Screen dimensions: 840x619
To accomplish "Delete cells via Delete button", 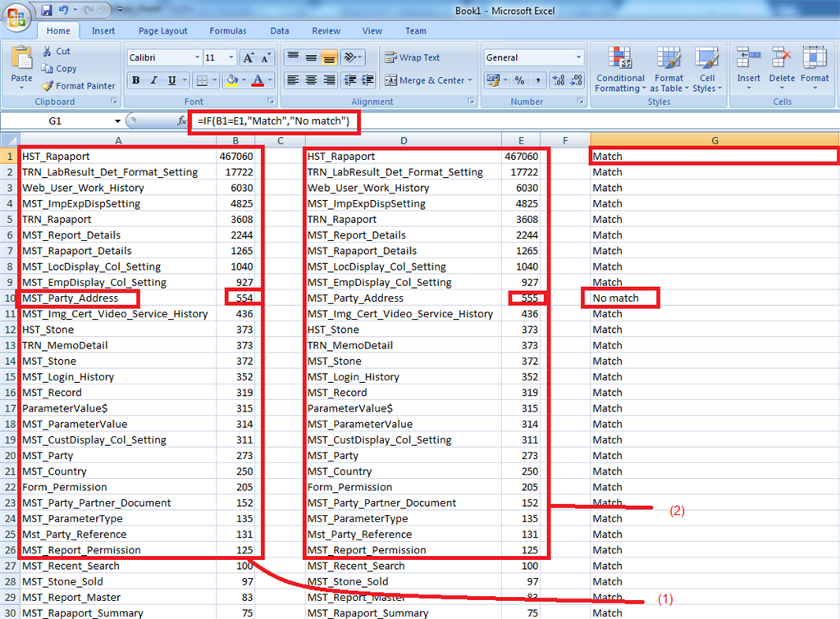I will [x=782, y=68].
